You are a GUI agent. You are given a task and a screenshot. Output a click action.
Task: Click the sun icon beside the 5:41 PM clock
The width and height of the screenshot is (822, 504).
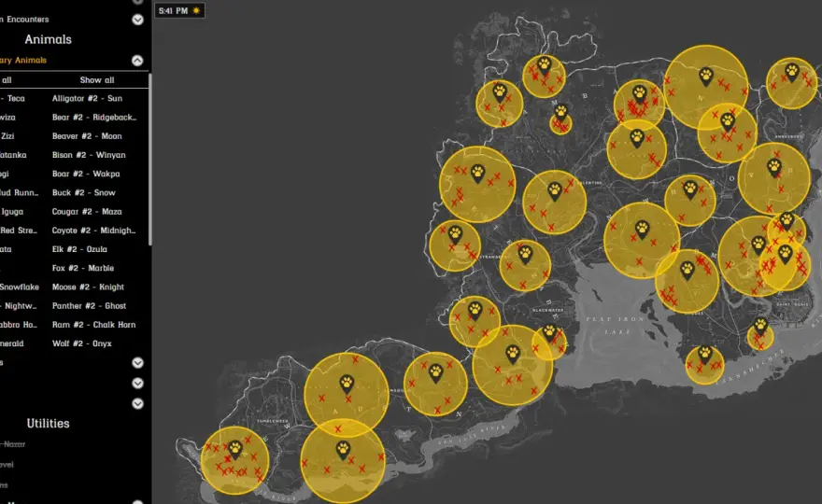[196, 10]
